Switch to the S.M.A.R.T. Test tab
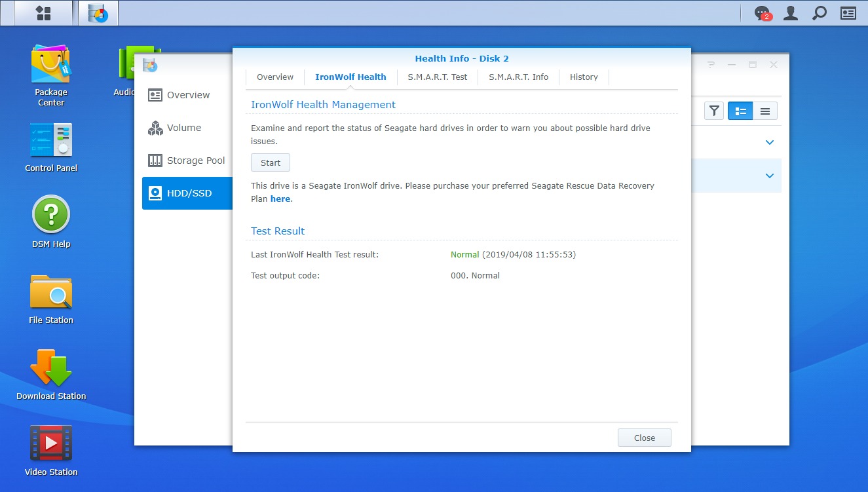The width and height of the screenshot is (868, 492). [438, 77]
